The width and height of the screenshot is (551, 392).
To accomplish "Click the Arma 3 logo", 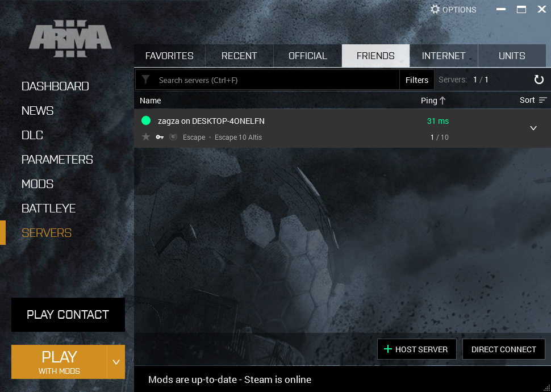I will click(70, 38).
